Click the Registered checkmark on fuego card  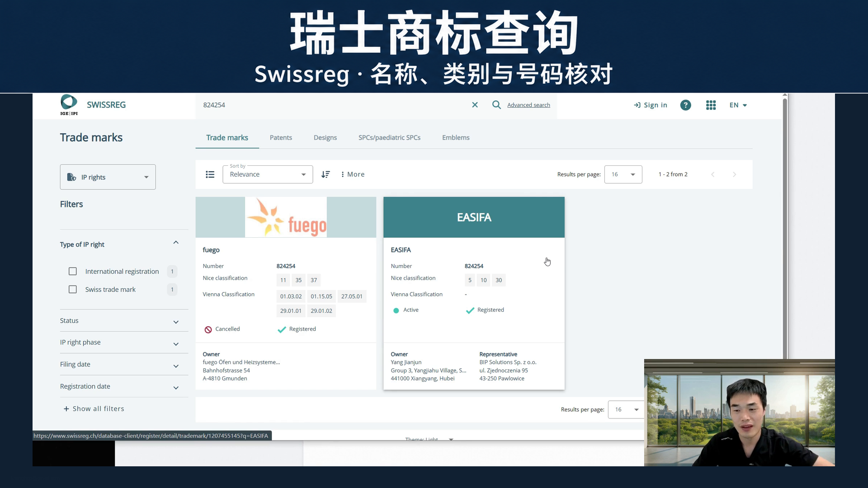click(x=282, y=329)
